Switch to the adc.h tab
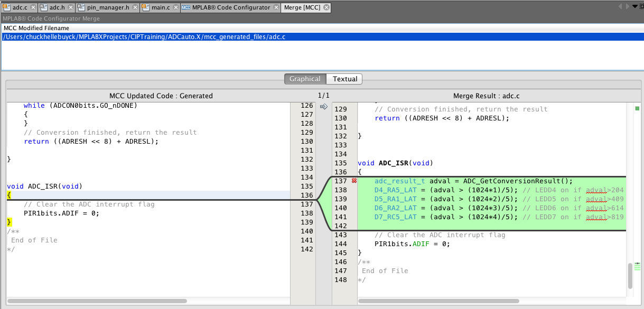This screenshot has width=644, height=309. click(x=56, y=8)
